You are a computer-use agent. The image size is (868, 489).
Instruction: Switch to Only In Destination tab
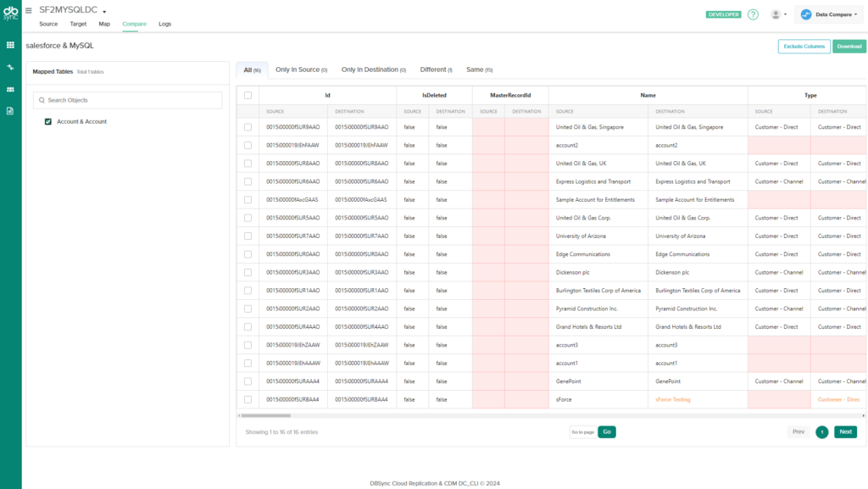pyautogui.click(x=374, y=69)
